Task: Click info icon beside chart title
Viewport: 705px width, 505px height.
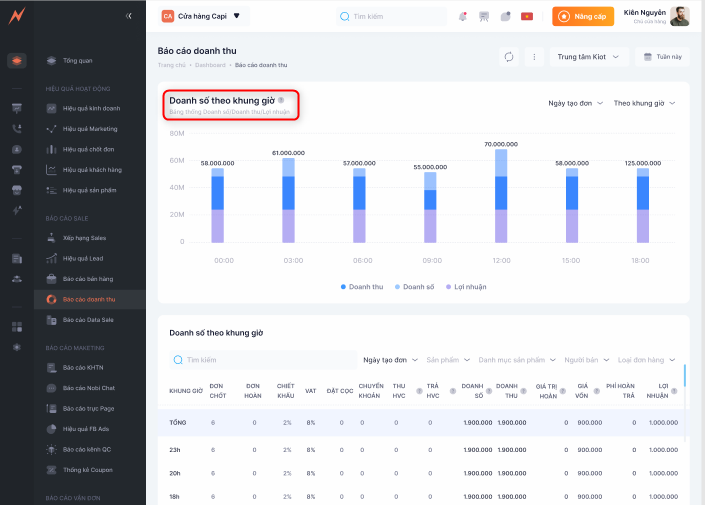Action: [281, 101]
